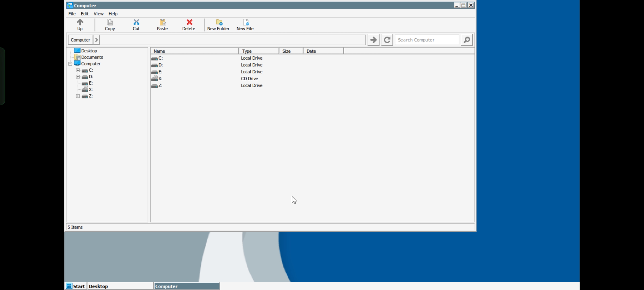The height and width of the screenshot is (290, 644).
Task: Click the Copy toolbar icon
Action: tap(110, 22)
